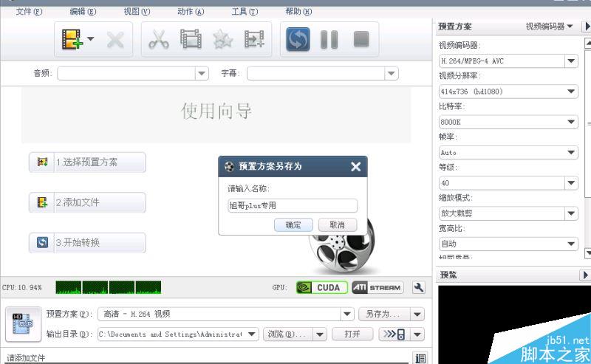This screenshot has width=591, height=364.
Task: Select the scissors clip tool
Action: pos(159,40)
